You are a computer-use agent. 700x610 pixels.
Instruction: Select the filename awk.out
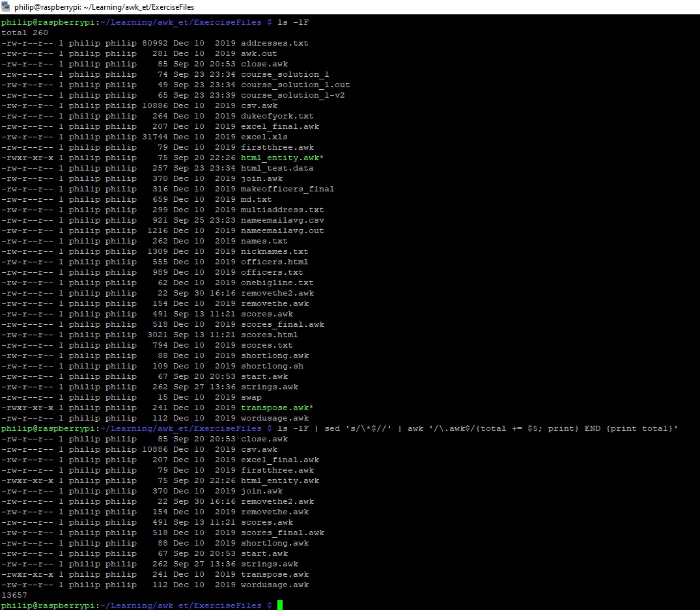[x=259, y=53]
